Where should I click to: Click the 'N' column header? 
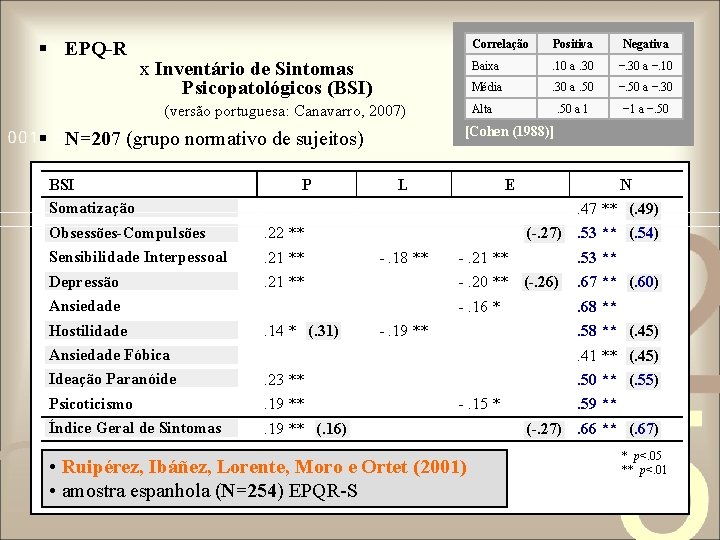coord(625,185)
